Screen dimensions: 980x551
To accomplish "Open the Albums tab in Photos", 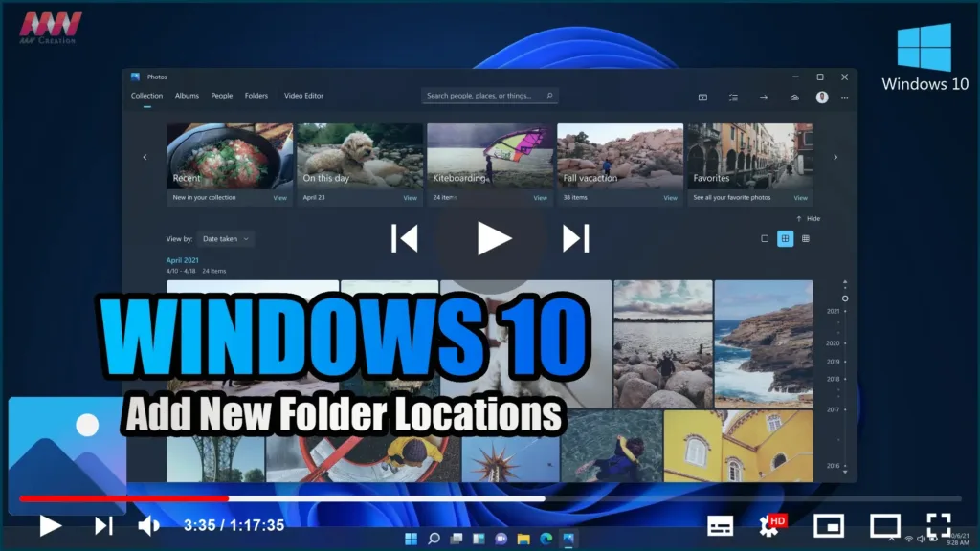I will 187,96.
